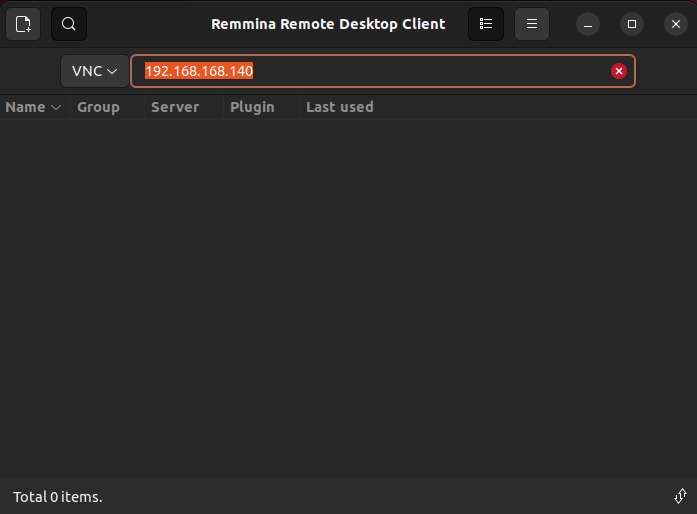Click the arrow next to Name column

click(x=56, y=107)
